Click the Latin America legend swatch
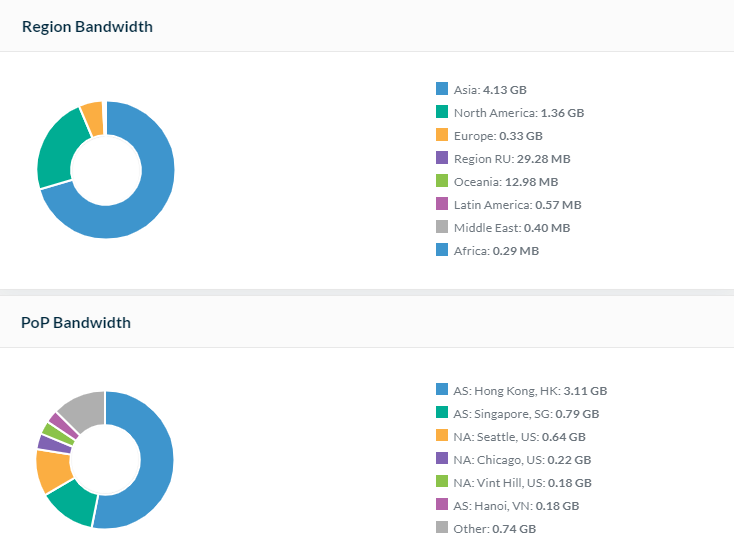Screen dimensions: 734x549 [442, 204]
